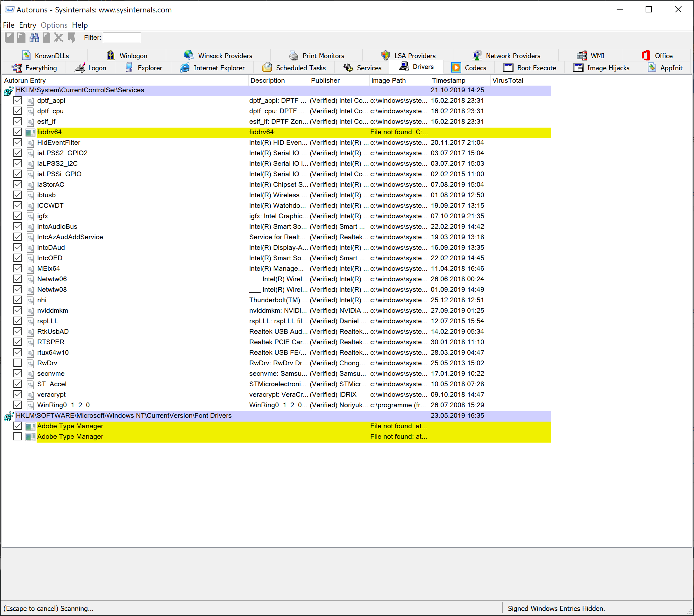Click the Delete X toolbar icon
The height and width of the screenshot is (616, 694).
pos(59,38)
